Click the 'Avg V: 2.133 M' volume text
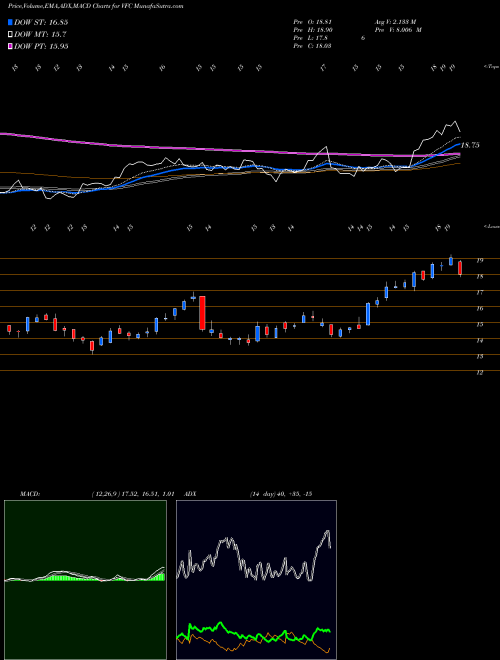Screen dimensions: 500x660 coord(395,22)
